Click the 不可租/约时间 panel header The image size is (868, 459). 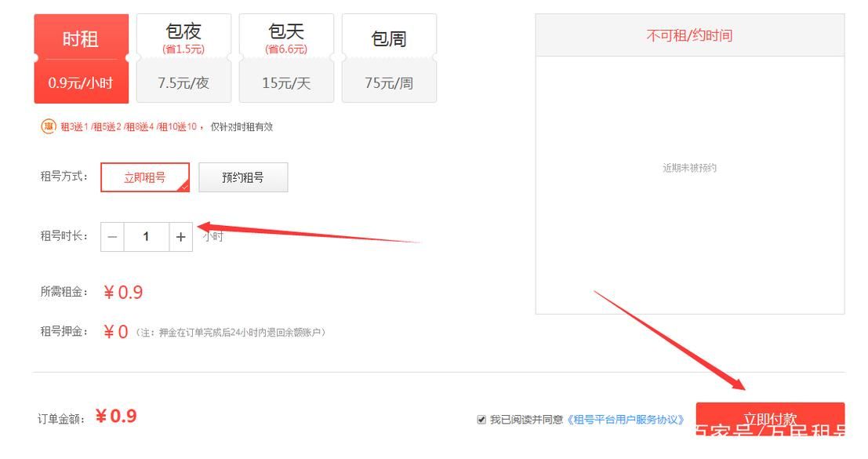(689, 35)
